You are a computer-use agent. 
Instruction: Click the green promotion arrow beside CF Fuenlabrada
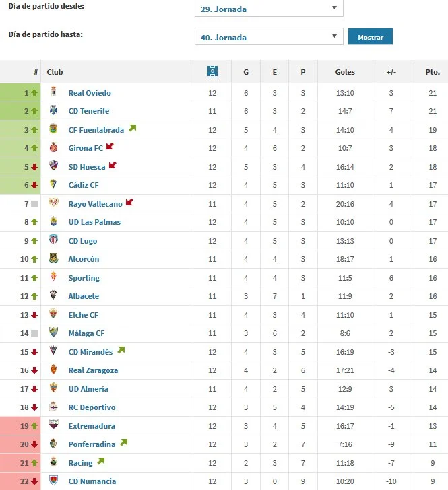click(x=133, y=128)
